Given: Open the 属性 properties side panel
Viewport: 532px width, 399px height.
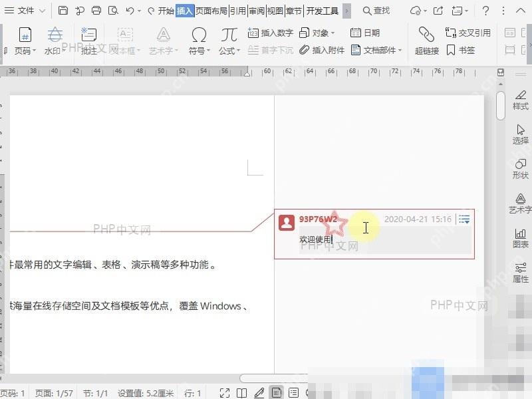Looking at the screenshot, I should (521, 273).
